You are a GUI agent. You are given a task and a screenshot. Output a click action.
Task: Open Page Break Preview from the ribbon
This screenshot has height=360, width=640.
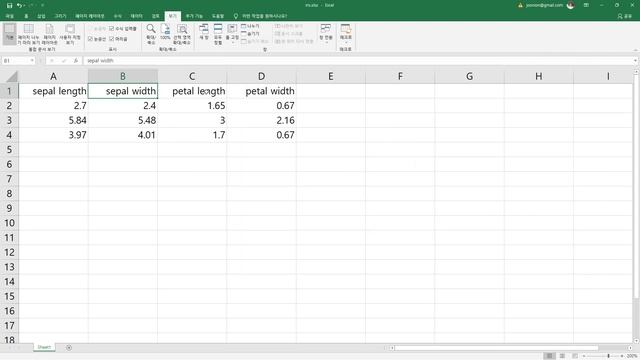pyautogui.click(x=29, y=34)
